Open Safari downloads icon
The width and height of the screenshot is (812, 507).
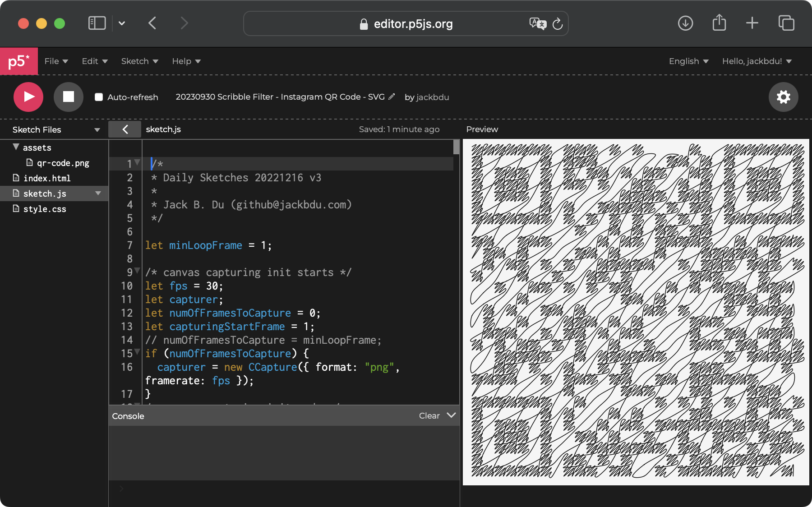[x=685, y=23]
